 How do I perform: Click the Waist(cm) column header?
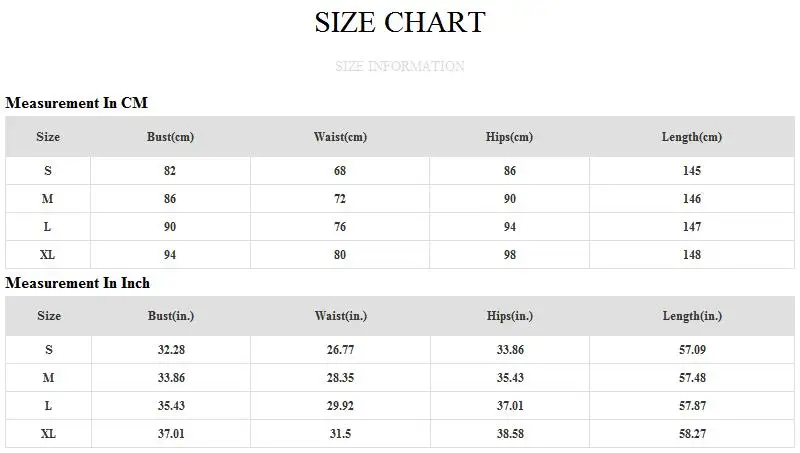point(340,137)
